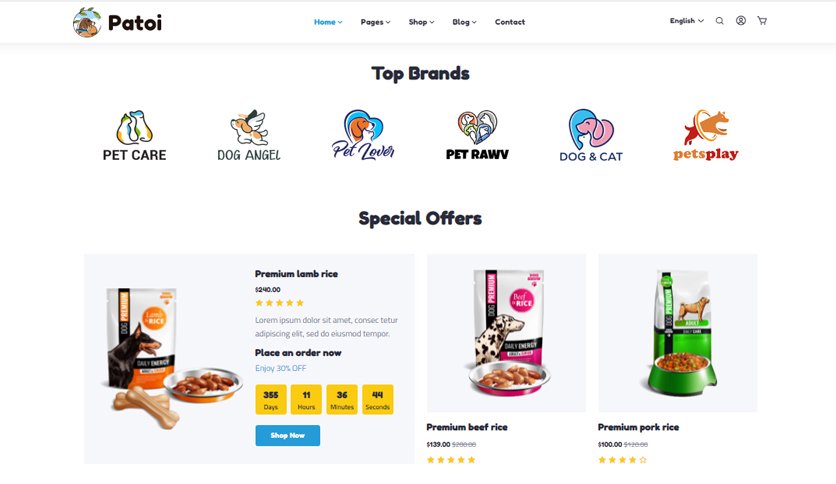
Task: Click the user account icon
Action: click(x=741, y=20)
